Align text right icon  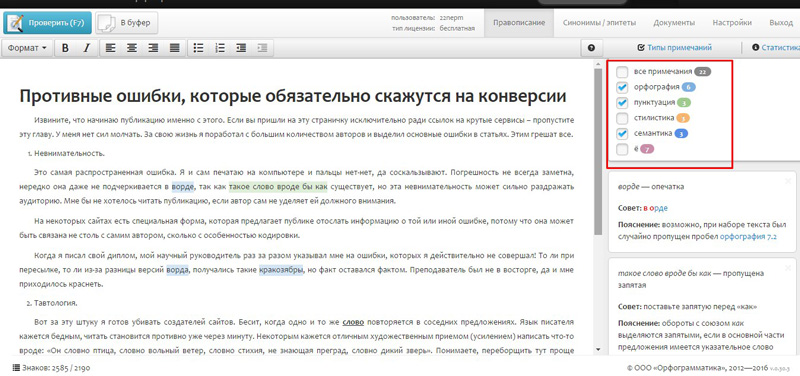pos(153,48)
